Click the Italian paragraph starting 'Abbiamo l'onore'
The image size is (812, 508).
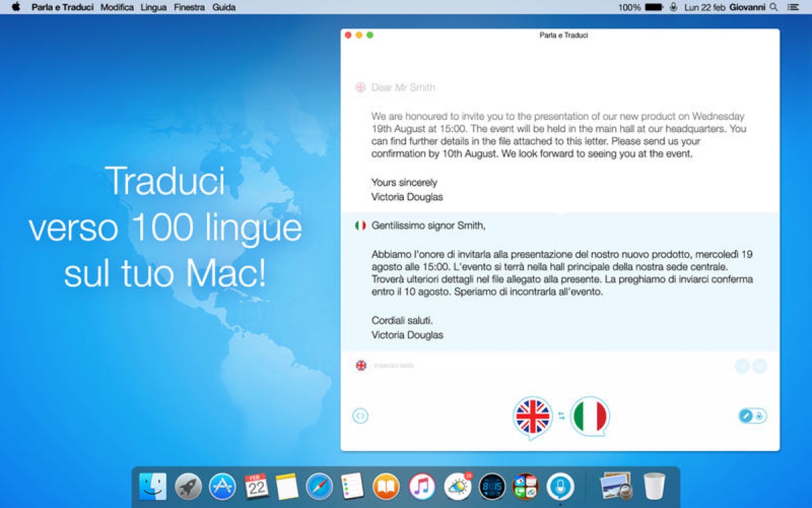click(562, 273)
